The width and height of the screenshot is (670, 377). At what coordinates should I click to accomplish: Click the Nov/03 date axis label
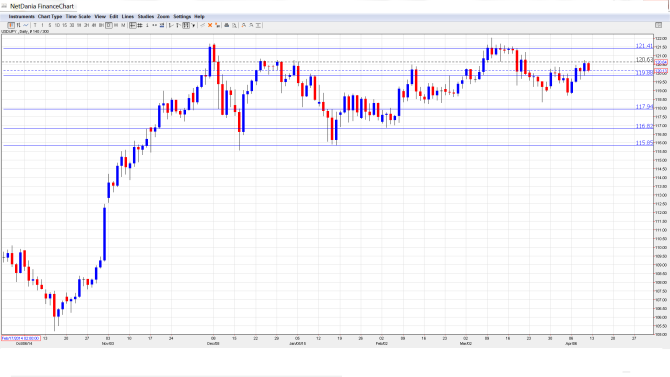pos(108,343)
